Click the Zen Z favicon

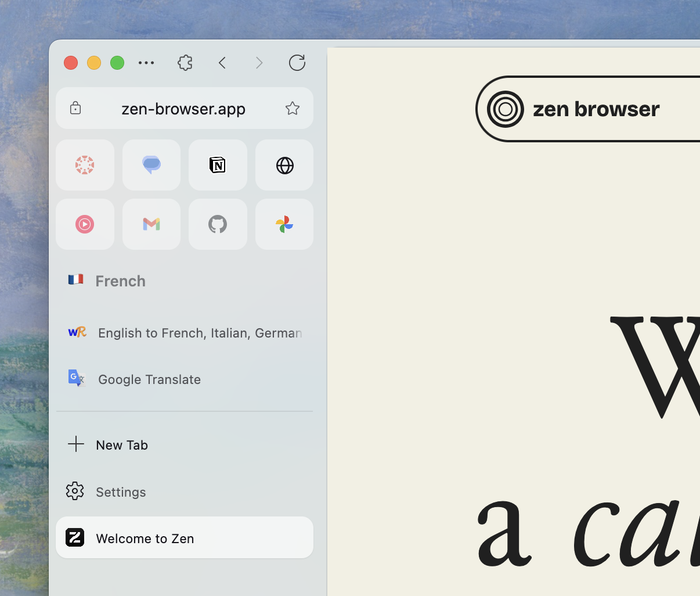pos(75,537)
